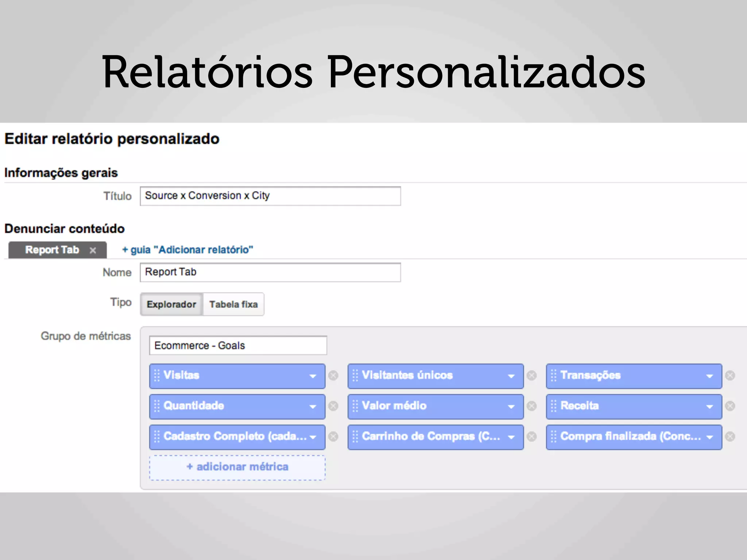
Task: Edit the Ecommerce - Goals group name field
Action: pos(238,345)
